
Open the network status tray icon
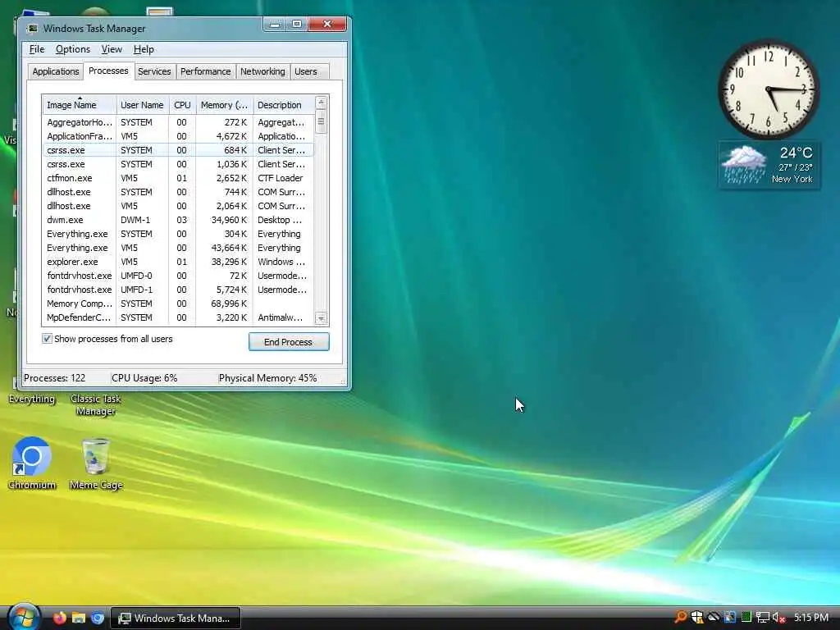point(762,618)
